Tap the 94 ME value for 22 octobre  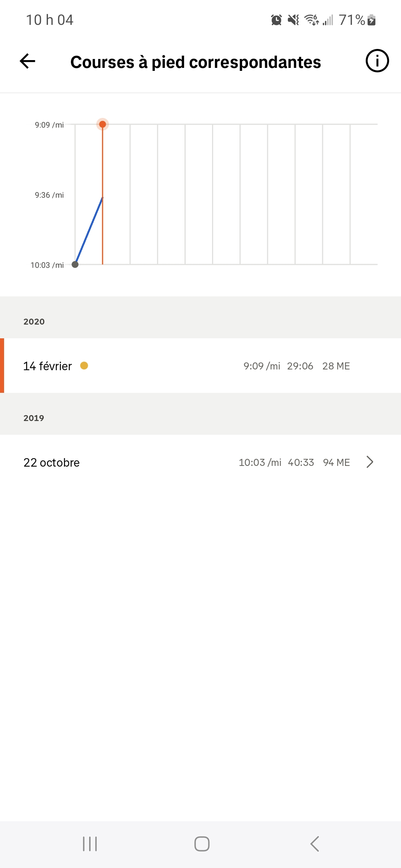point(336,463)
